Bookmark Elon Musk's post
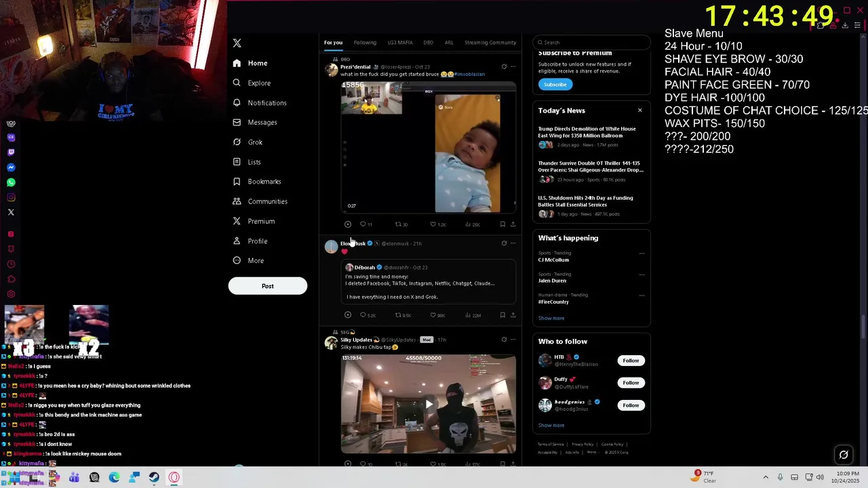 pyautogui.click(x=502, y=315)
